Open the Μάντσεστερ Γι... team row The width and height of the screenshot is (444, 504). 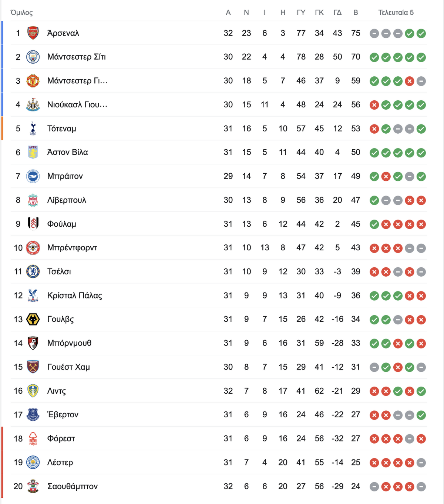[x=214, y=81]
